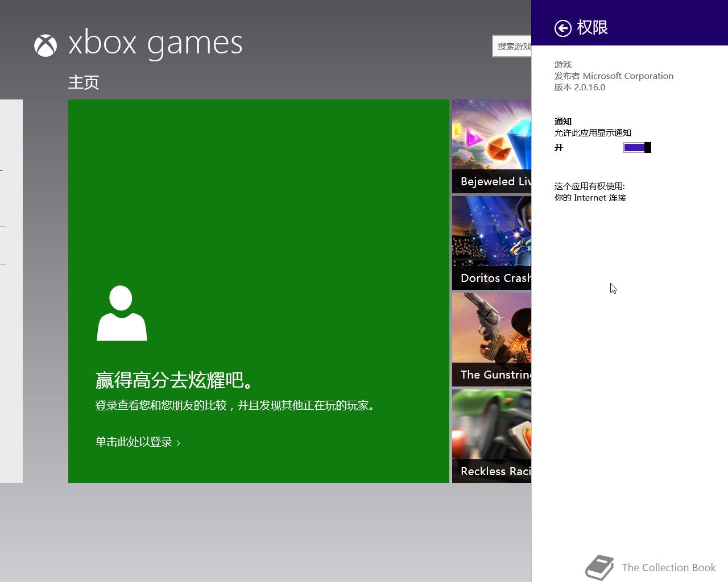Click the 版本 2.0.16.0 version text
The image size is (728, 582).
[x=580, y=88]
